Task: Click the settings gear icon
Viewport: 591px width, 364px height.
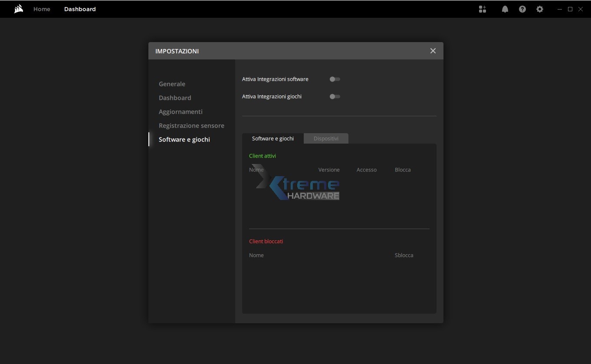Action: [540, 9]
